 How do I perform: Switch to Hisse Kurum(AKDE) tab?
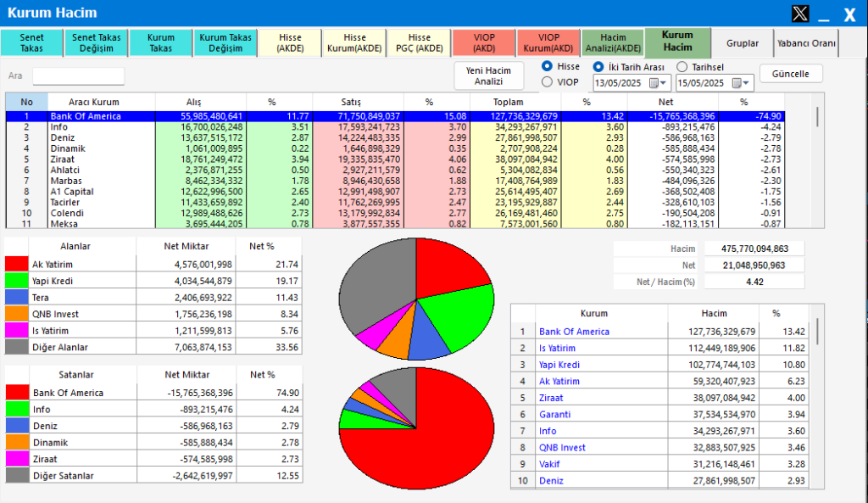pyautogui.click(x=354, y=42)
